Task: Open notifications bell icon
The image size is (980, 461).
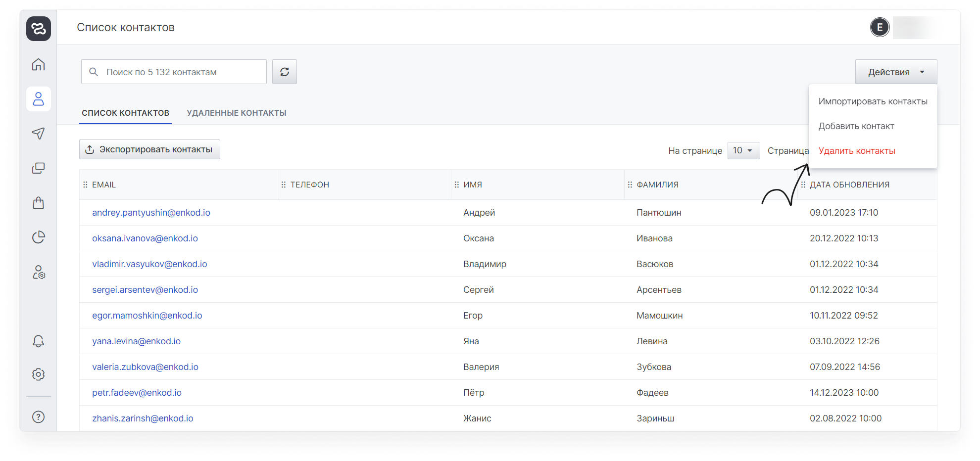Action: (x=39, y=341)
